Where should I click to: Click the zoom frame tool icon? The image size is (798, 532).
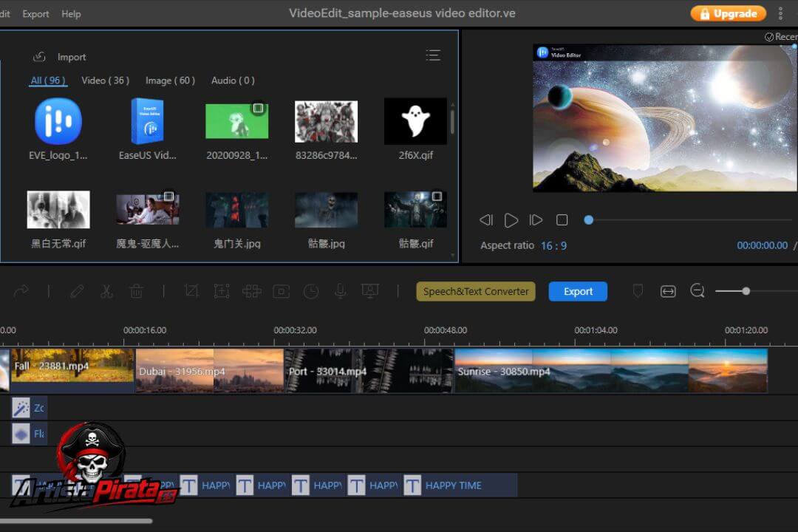[x=222, y=291]
